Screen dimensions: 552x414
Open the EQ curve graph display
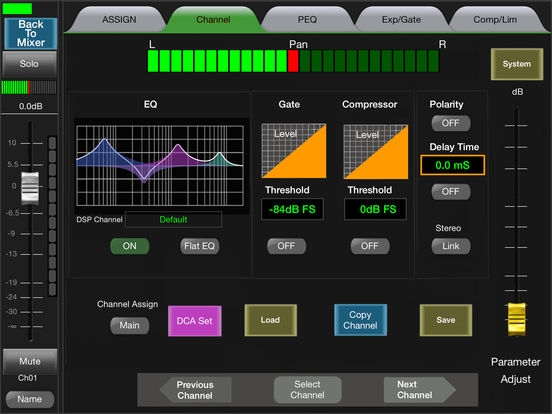pos(160,165)
